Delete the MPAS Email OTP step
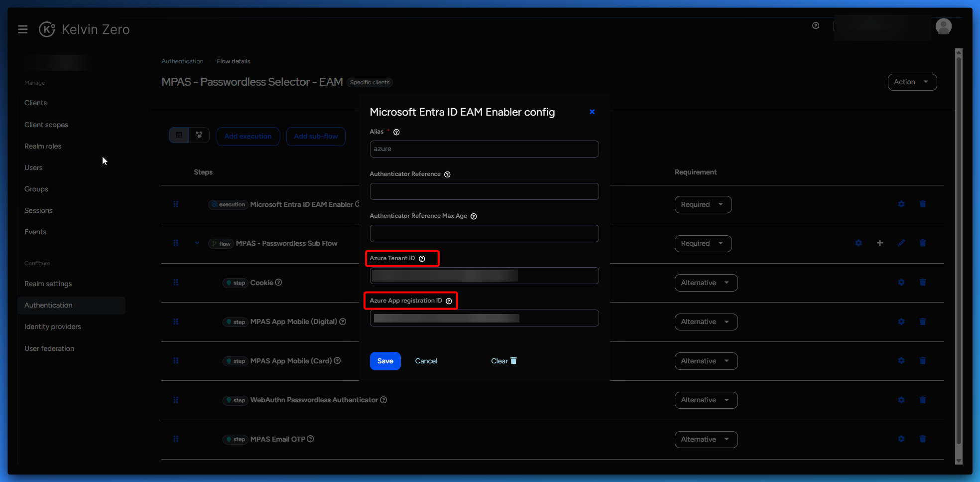 (x=922, y=439)
